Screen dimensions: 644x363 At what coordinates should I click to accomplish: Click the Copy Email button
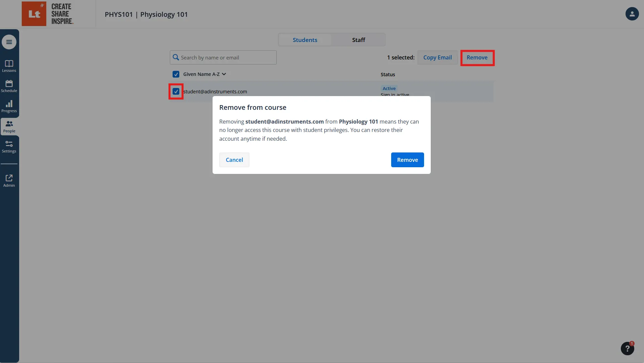tap(438, 57)
